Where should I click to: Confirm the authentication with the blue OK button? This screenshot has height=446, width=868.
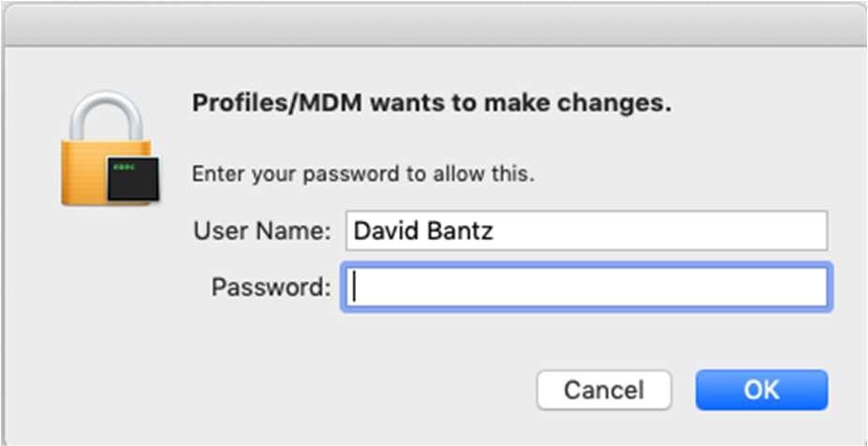[x=761, y=390]
